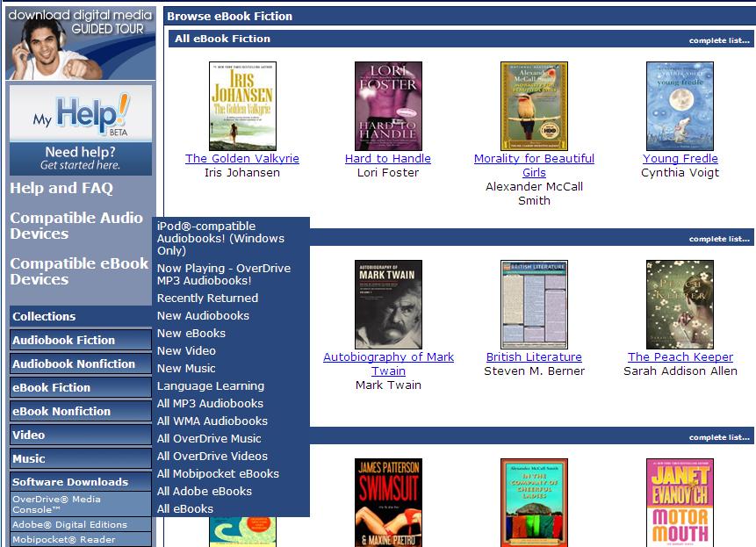Click Janet Evanovich Motor Mouth cover
Image resolution: width=756 pixels, height=547 pixels.
click(680, 503)
